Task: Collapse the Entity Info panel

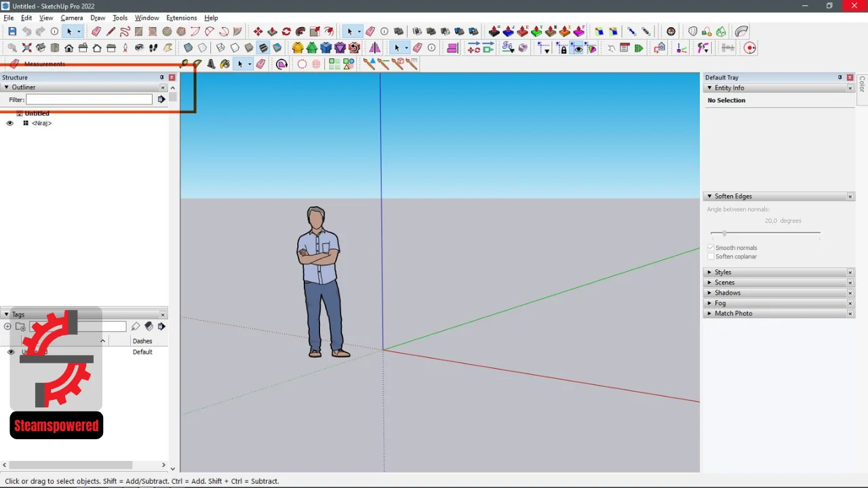Action: point(709,88)
